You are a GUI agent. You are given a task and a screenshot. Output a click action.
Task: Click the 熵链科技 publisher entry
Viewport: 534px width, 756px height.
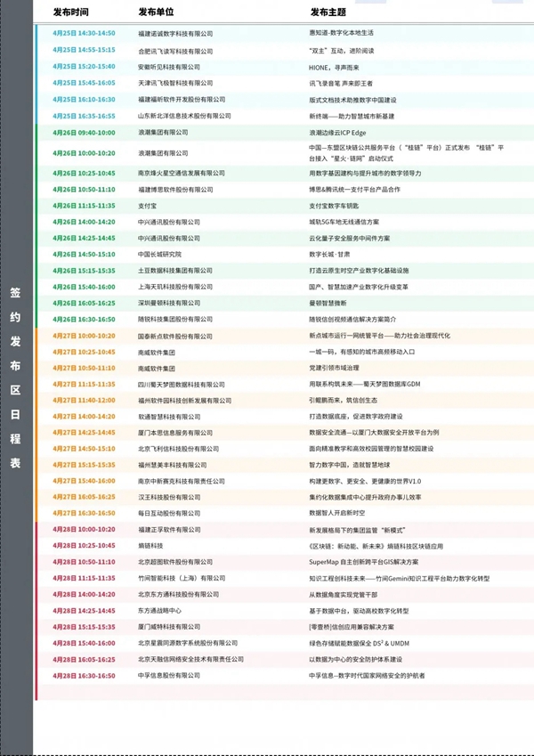tap(150, 545)
